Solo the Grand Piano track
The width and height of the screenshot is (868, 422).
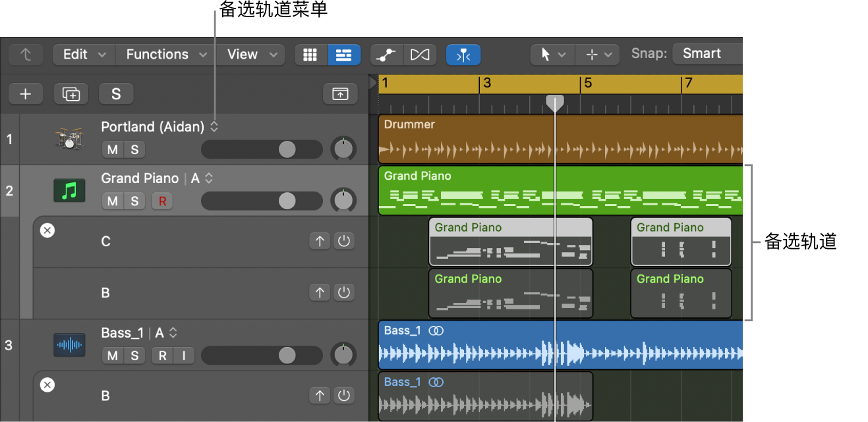(134, 201)
